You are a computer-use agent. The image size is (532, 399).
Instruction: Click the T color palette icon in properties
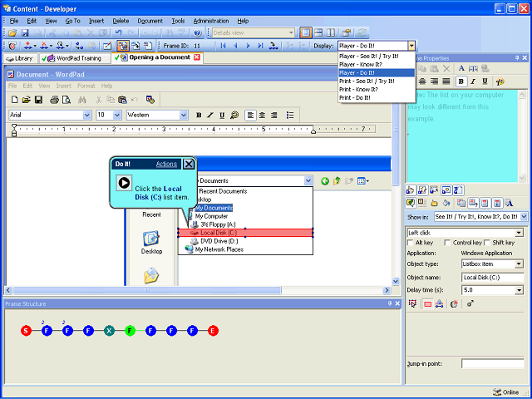(500, 81)
